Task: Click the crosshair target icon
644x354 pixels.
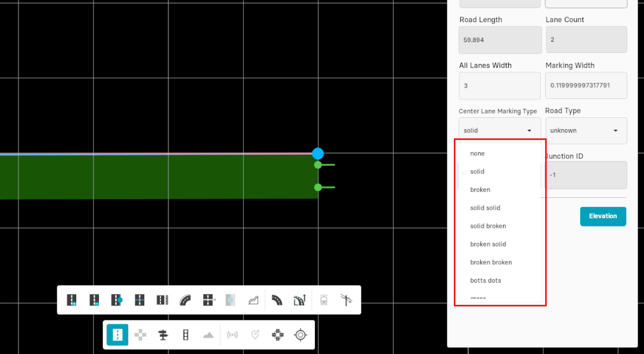Action: tap(300, 335)
